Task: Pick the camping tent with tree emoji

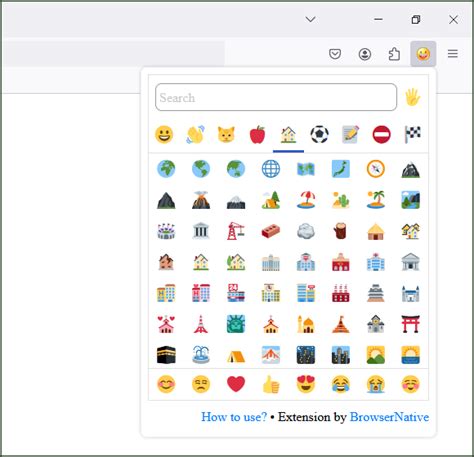Action: [x=271, y=200]
